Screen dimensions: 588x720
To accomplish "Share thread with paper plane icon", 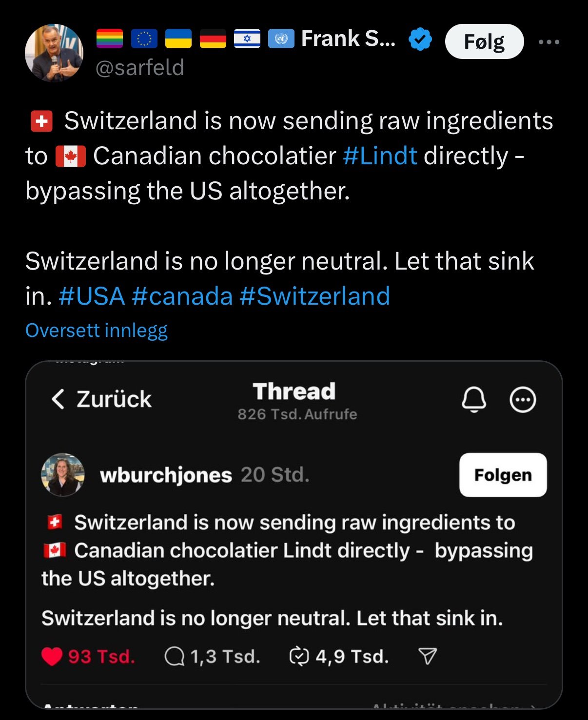I will point(428,657).
